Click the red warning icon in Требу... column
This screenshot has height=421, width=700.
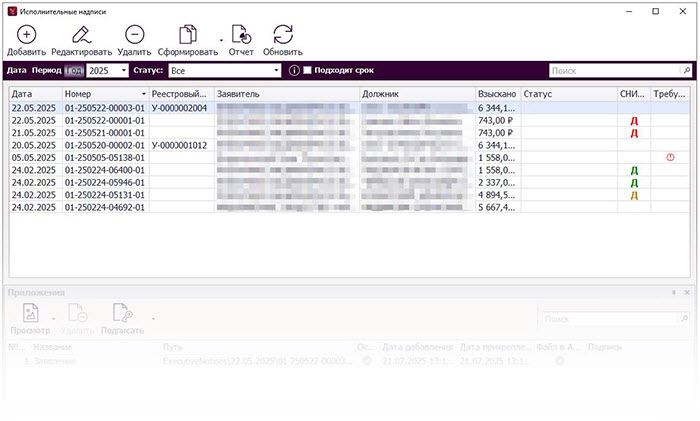(x=670, y=157)
